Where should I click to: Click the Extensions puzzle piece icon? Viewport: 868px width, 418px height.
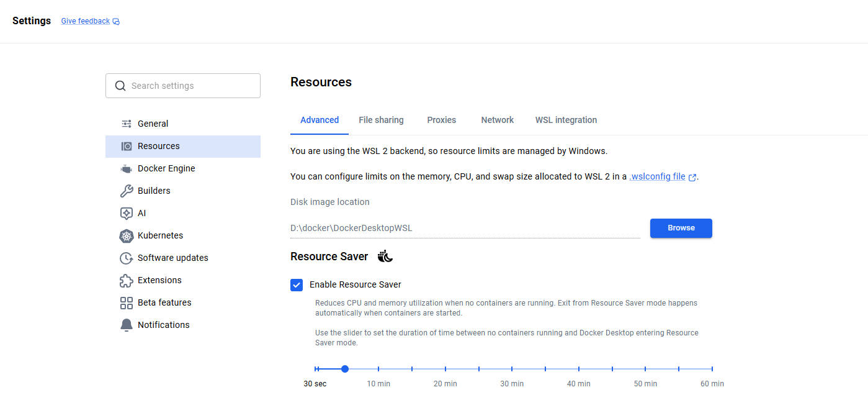[x=127, y=280]
